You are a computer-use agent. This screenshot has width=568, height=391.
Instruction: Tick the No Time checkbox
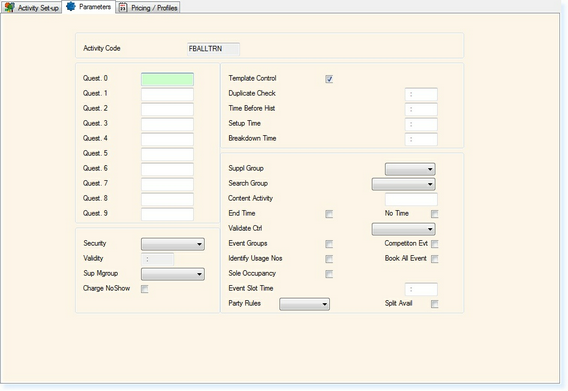click(435, 214)
